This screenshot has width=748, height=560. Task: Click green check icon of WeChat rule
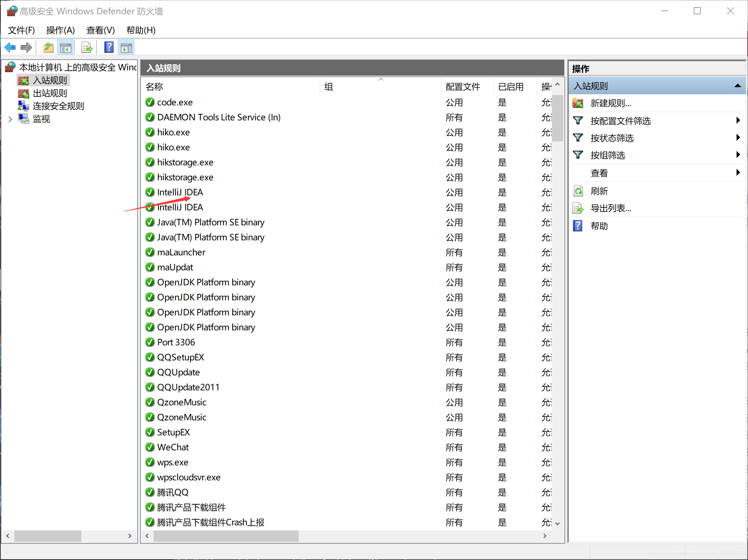[150, 447]
